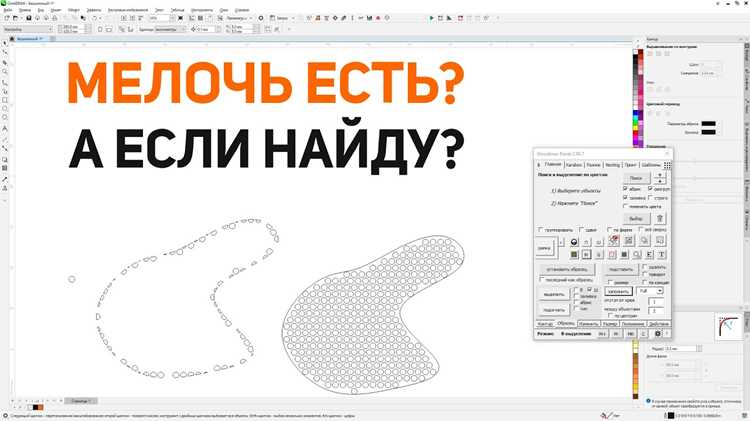Screen dimensions: 750x421
Task: Click the magnifier icon in plugin panel
Action: pos(637,255)
